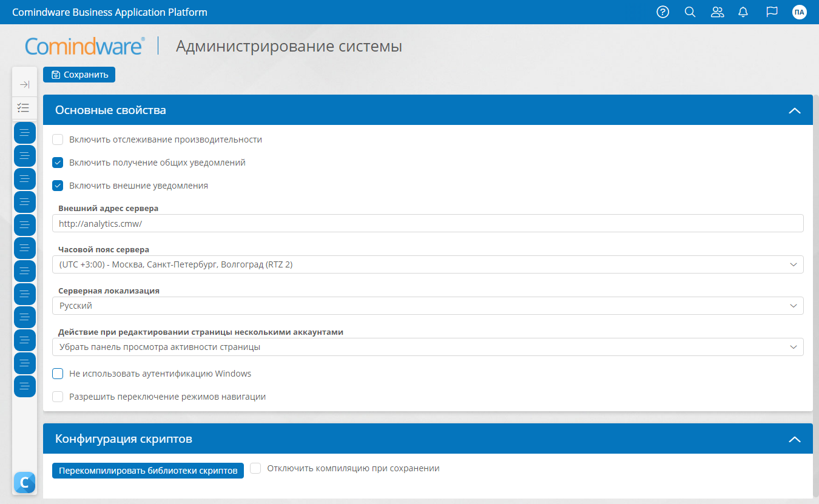Click Comindware Business Application Platform title text
Image resolution: width=819 pixels, height=504 pixels.
pyautogui.click(x=110, y=12)
